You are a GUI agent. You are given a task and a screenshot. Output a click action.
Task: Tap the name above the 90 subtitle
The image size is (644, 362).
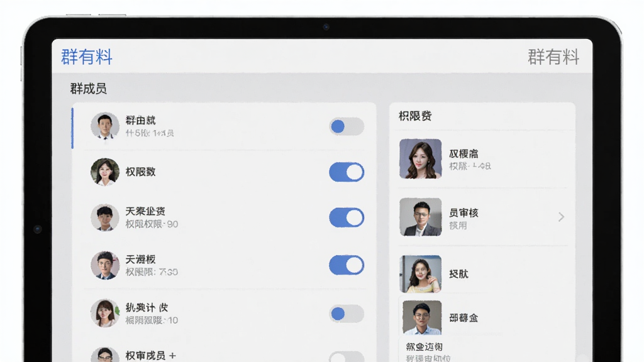pyautogui.click(x=145, y=211)
